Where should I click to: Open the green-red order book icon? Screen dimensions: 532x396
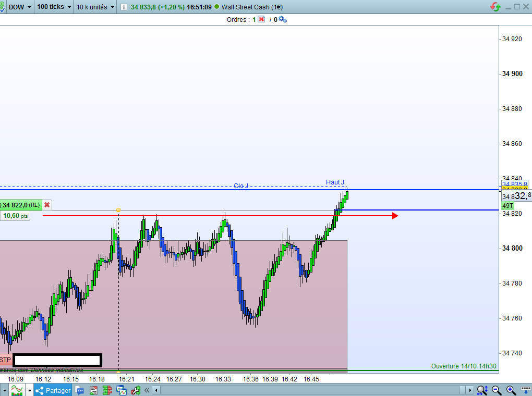click(107, 390)
